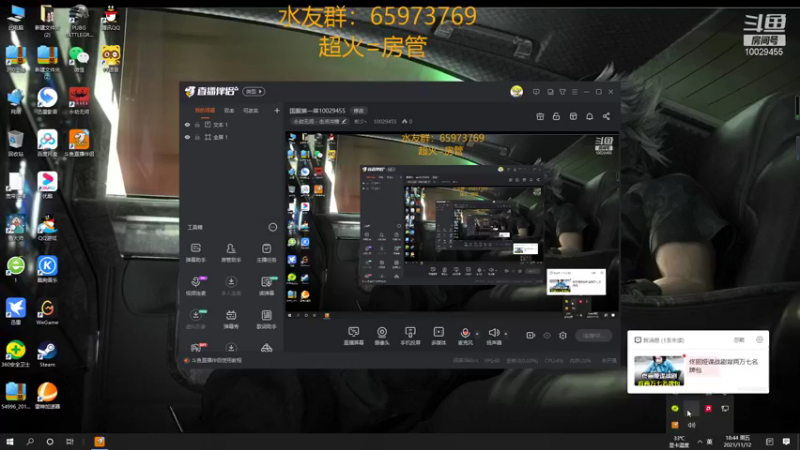This screenshot has width=800, height=450.
Task: Open the streaming settings gear icon
Action: [x=563, y=335]
